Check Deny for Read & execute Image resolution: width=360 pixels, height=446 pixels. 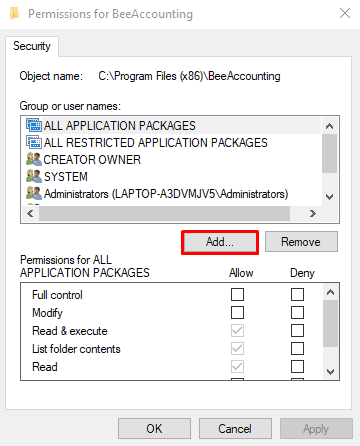tap(297, 331)
